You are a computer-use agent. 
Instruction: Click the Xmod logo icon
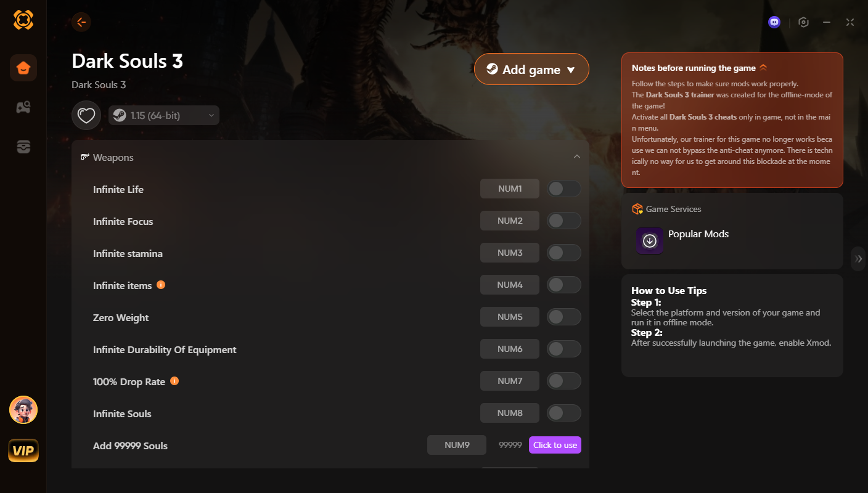click(x=23, y=20)
